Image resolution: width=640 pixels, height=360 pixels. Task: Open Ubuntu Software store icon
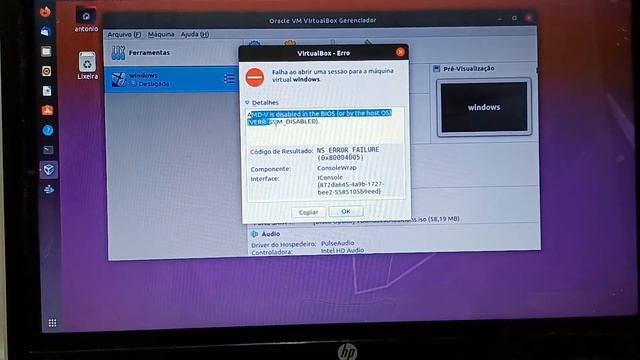[x=47, y=110]
